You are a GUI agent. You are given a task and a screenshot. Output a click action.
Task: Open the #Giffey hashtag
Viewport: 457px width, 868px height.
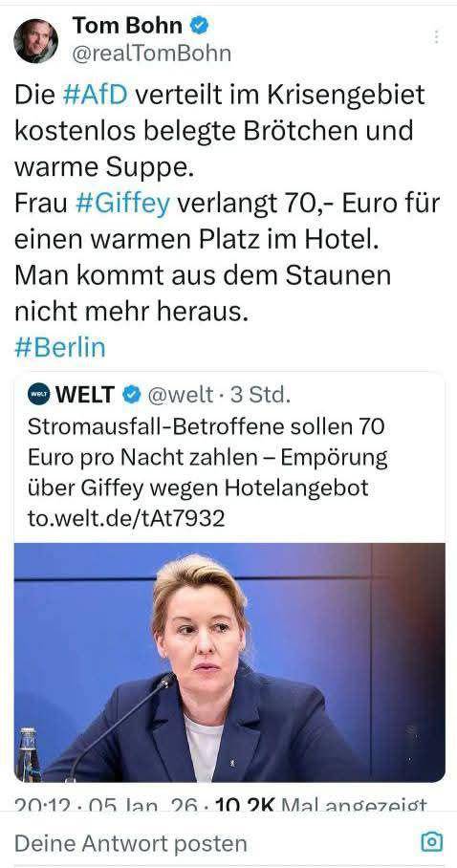(x=122, y=204)
